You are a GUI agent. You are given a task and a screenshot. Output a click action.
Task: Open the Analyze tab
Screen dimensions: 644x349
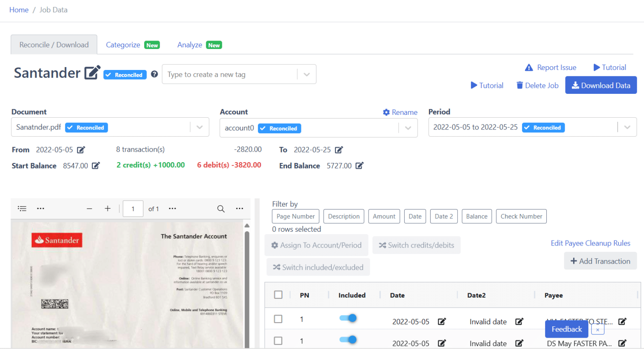pos(190,45)
